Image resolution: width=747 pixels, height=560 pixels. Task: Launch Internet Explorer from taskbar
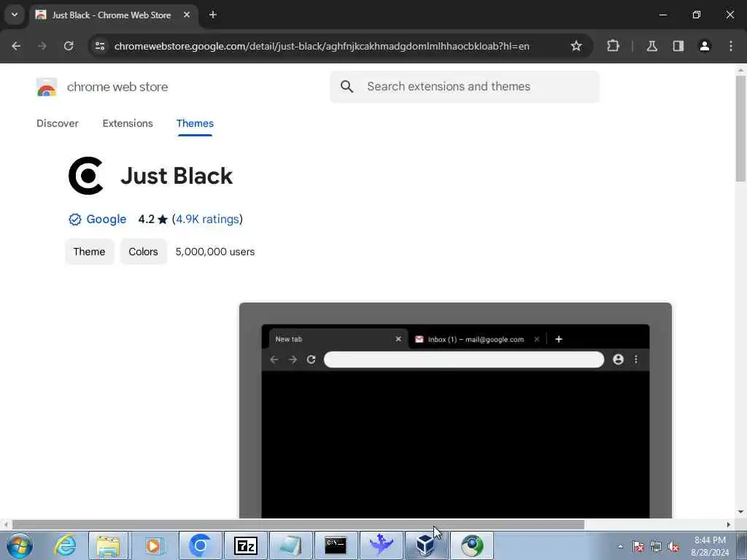[65, 545]
